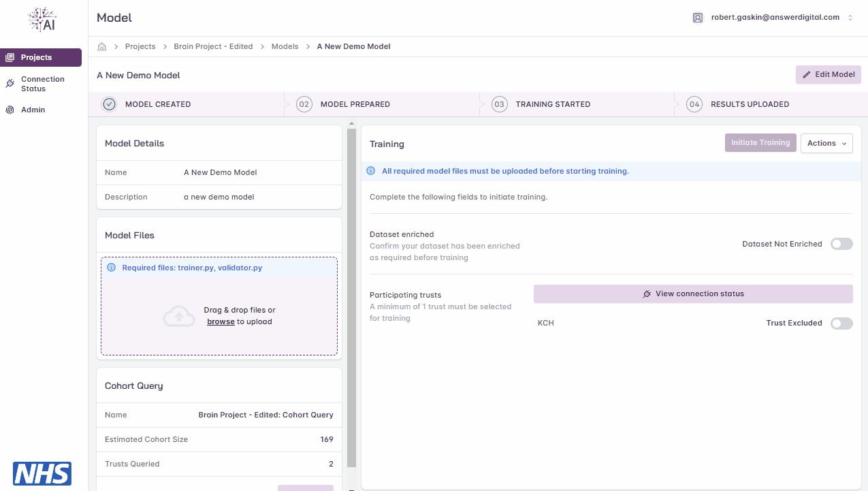Go to Models breadcrumb link

point(285,46)
